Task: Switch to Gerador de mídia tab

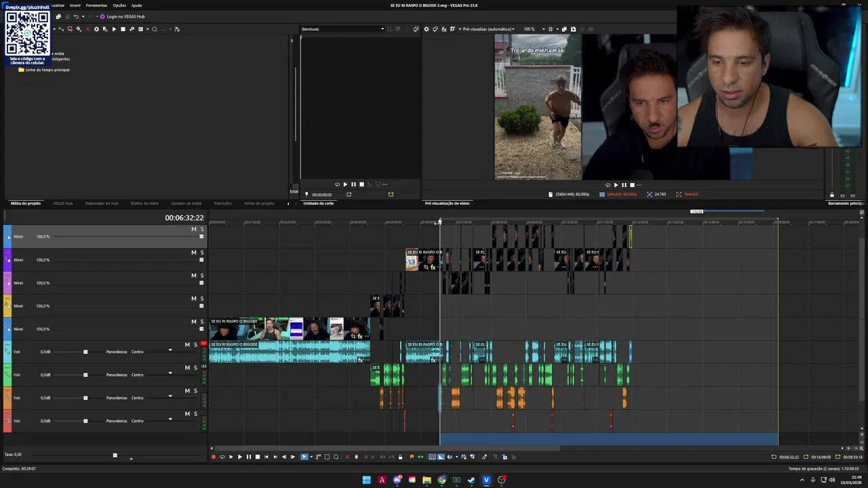Action: click(186, 203)
